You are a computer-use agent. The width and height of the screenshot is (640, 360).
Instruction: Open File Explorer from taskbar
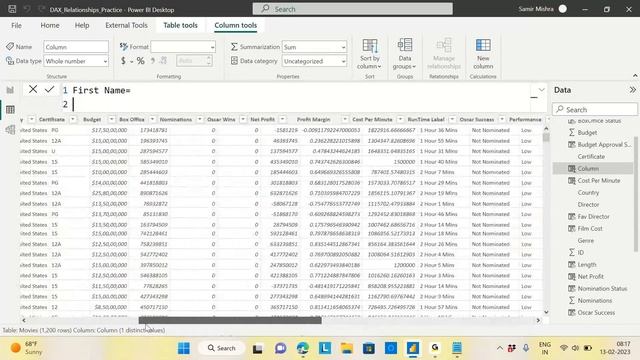tap(347, 348)
